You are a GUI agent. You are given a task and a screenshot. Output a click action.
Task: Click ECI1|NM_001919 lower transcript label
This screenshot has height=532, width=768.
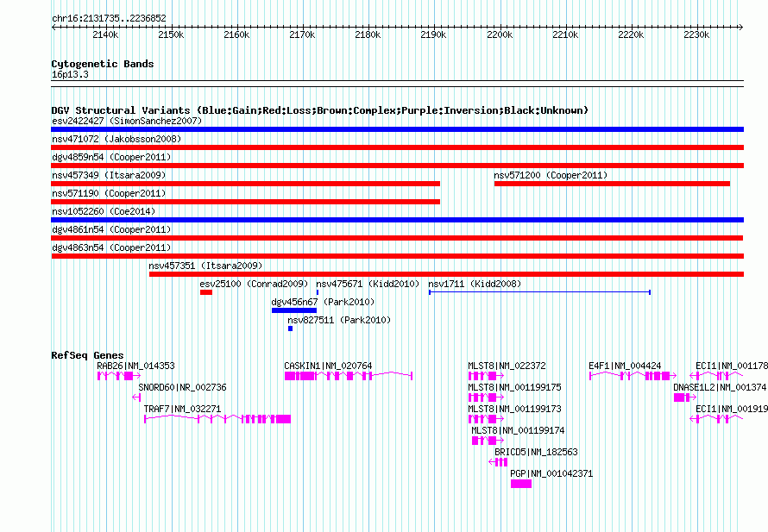point(732,409)
